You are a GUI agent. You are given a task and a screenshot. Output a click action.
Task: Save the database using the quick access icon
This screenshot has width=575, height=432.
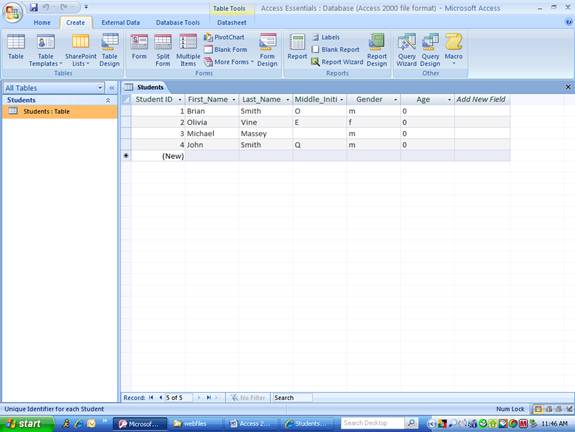click(34, 7)
